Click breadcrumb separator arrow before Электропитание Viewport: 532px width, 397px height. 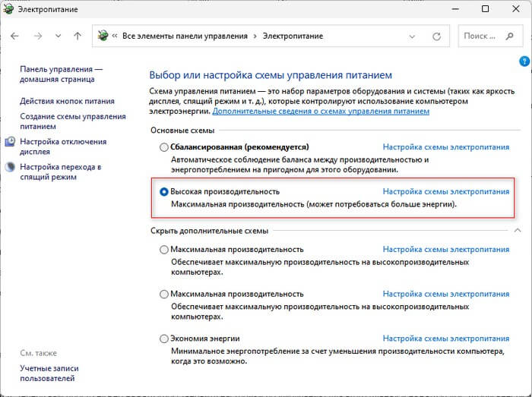coord(255,36)
